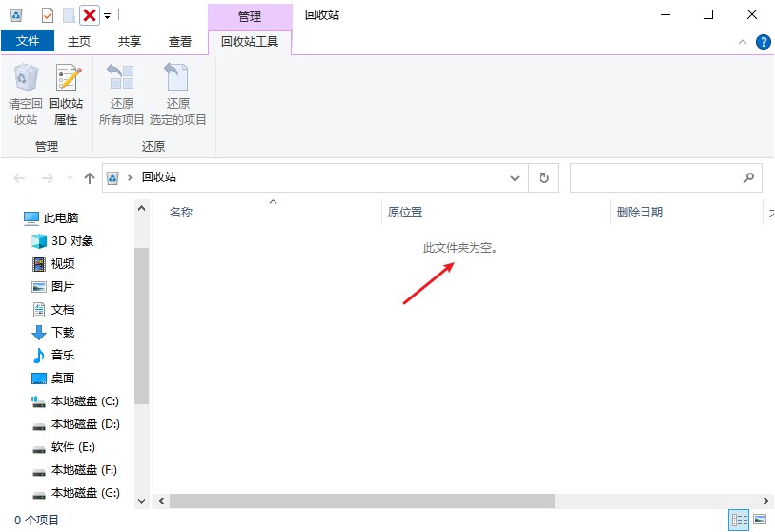The width and height of the screenshot is (775, 532).
Task: Switch to details view layout
Action: pyautogui.click(x=740, y=521)
